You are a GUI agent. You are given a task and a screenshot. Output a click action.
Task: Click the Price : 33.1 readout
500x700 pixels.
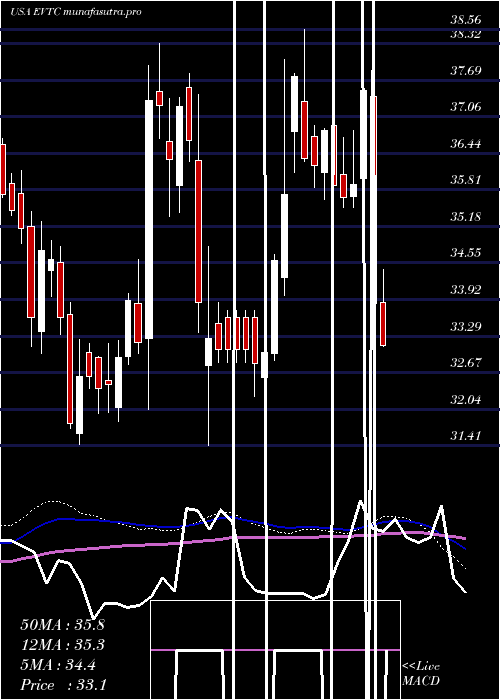[63, 685]
